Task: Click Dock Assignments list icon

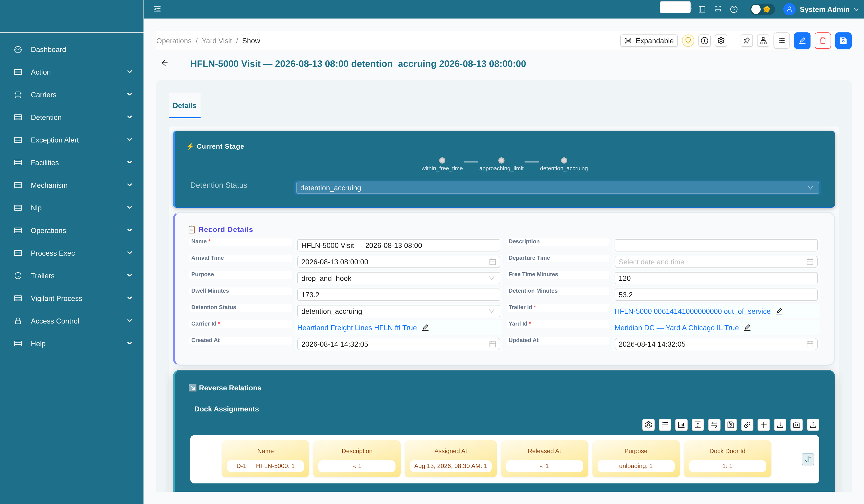Action: (665, 425)
